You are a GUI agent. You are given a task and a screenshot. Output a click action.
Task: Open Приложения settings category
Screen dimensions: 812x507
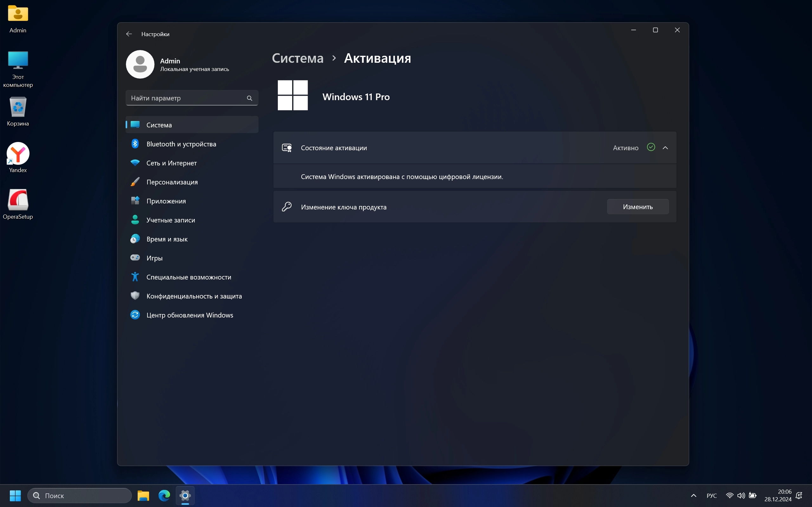click(x=166, y=201)
